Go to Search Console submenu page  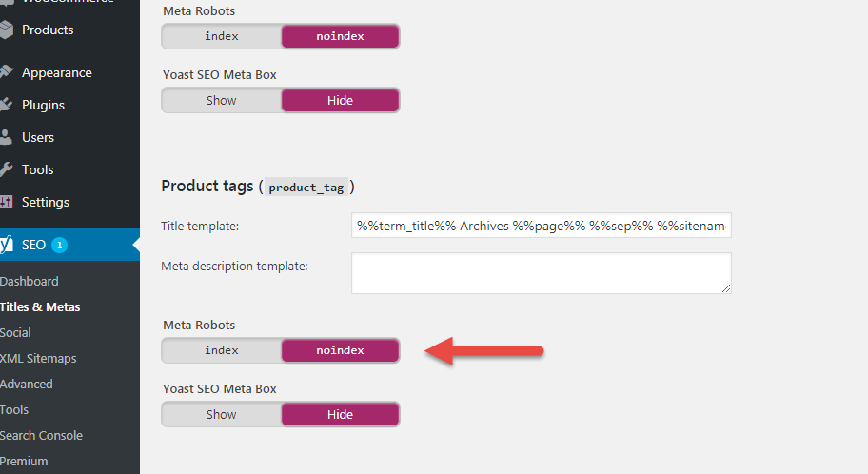(41, 435)
